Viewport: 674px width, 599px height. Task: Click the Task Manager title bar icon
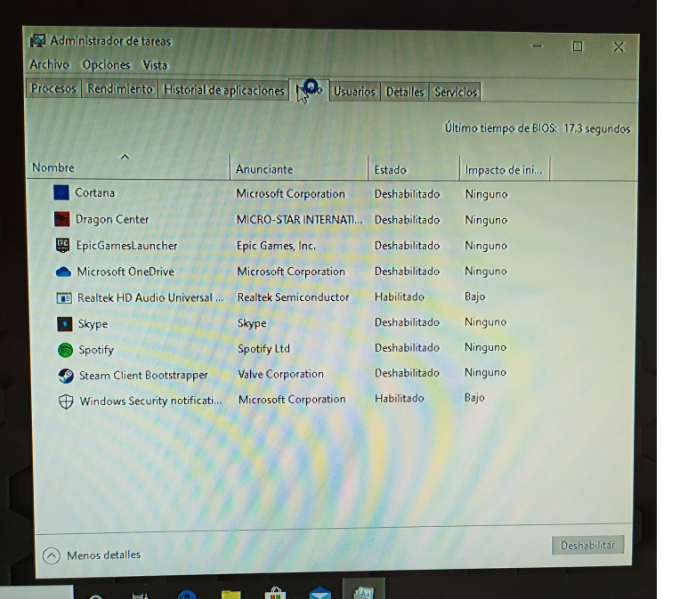coord(38,41)
